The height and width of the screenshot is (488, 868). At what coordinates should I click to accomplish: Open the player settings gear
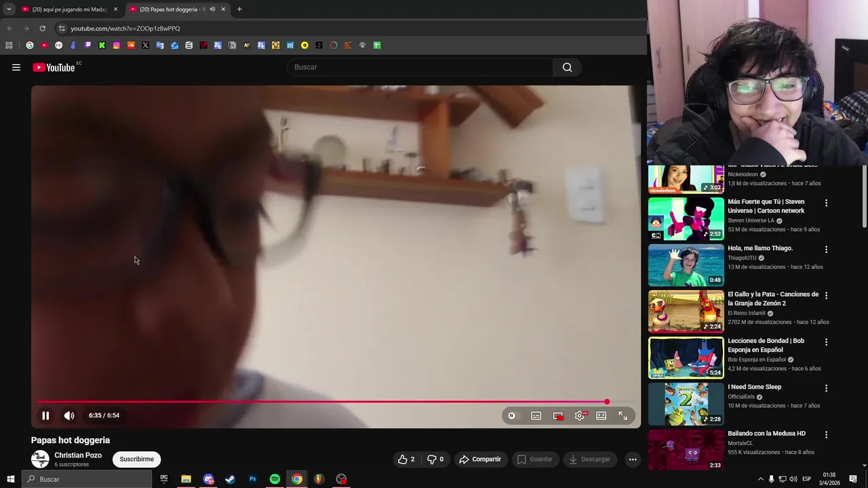[580, 416]
